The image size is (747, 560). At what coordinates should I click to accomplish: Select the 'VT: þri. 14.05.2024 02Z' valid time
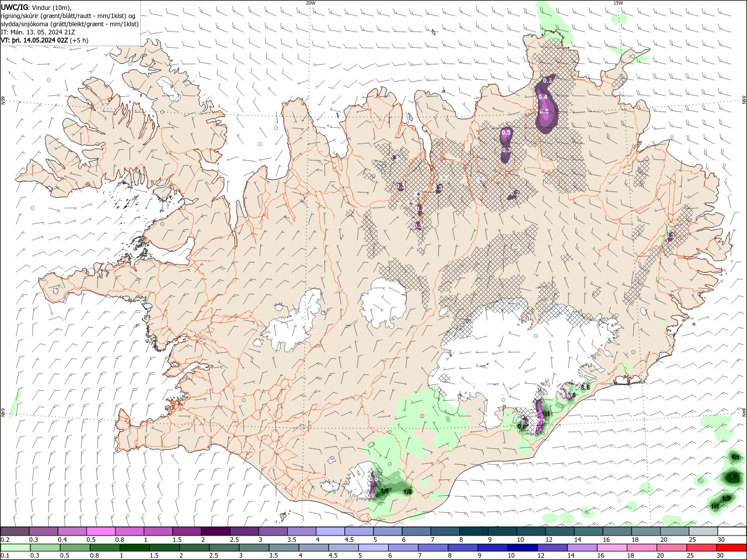click(34, 40)
